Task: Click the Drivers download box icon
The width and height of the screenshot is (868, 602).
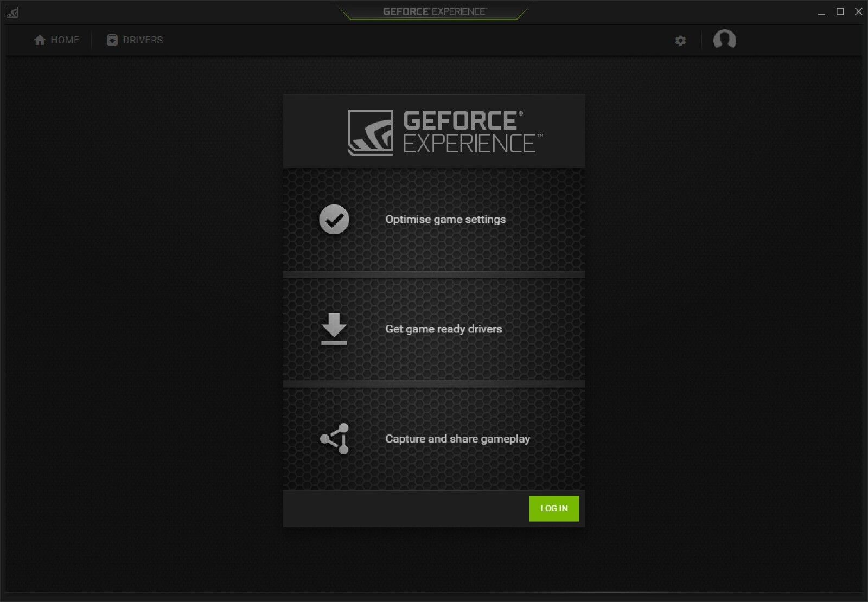Action: (112, 40)
